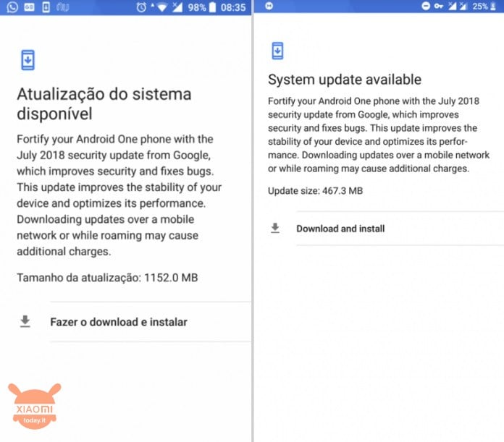The height and width of the screenshot is (442, 504).
Task: Tap the Wi-Fi icon in left status bar
Action: pyautogui.click(x=161, y=7)
